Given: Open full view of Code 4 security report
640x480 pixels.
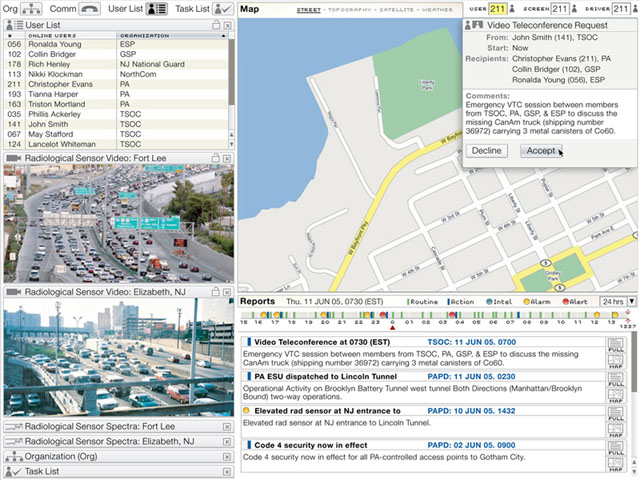Looking at the screenshot, I should click(x=616, y=448).
